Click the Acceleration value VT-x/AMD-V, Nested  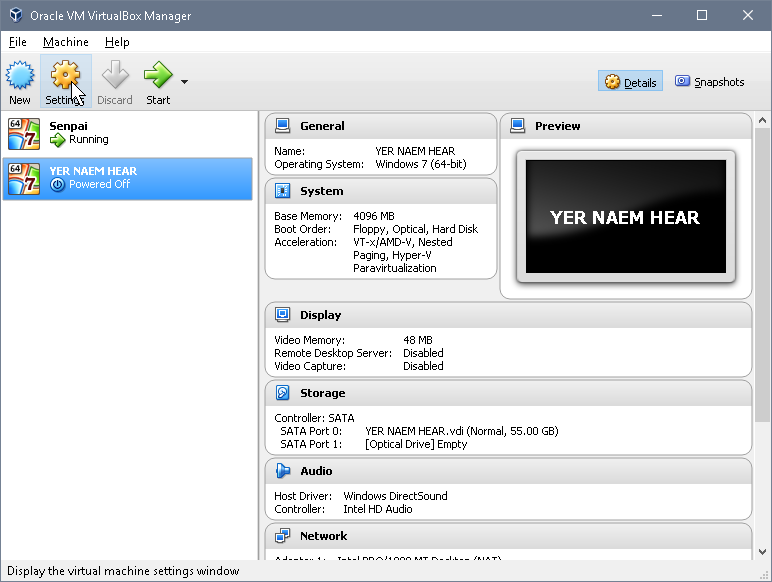coord(403,242)
